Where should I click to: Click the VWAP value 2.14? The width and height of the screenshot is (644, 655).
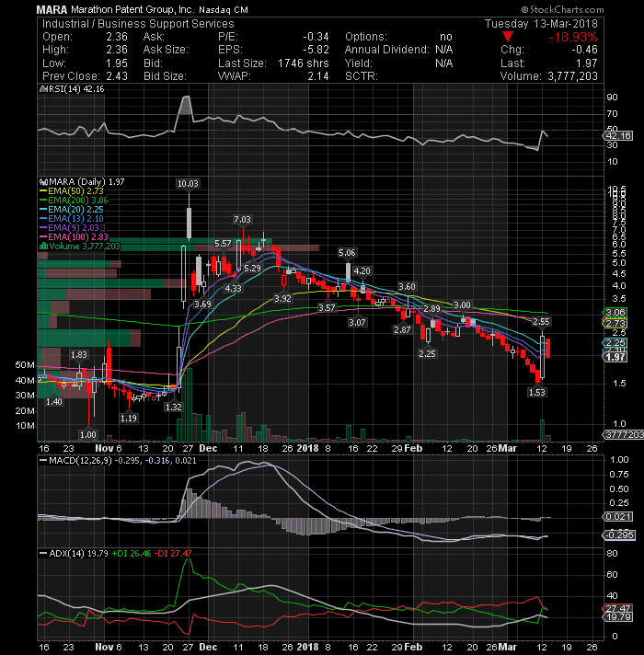tap(317, 76)
